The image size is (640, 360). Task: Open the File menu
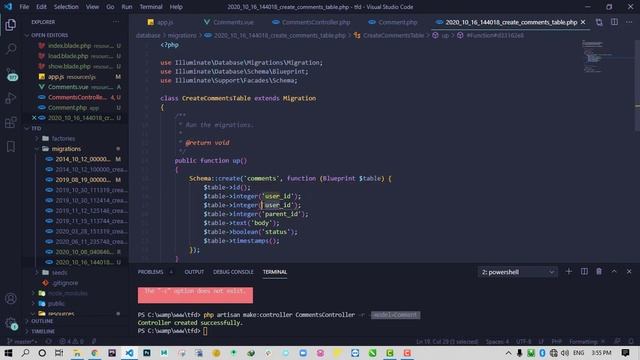(x=24, y=7)
